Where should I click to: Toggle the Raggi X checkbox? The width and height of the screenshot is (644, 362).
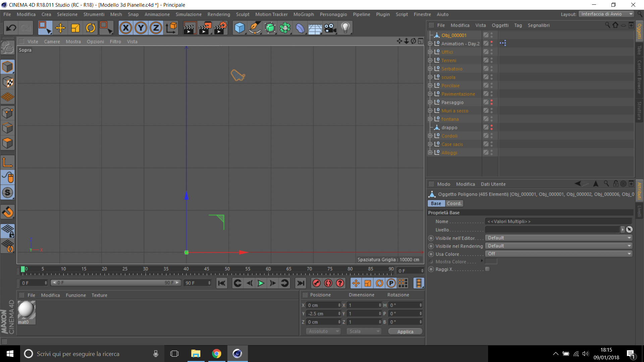[x=487, y=269]
